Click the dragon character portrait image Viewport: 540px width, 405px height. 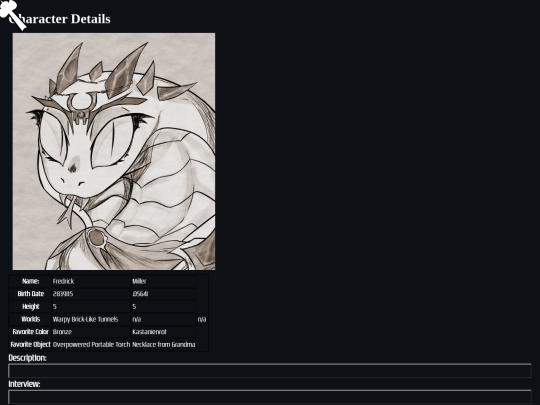click(x=114, y=151)
